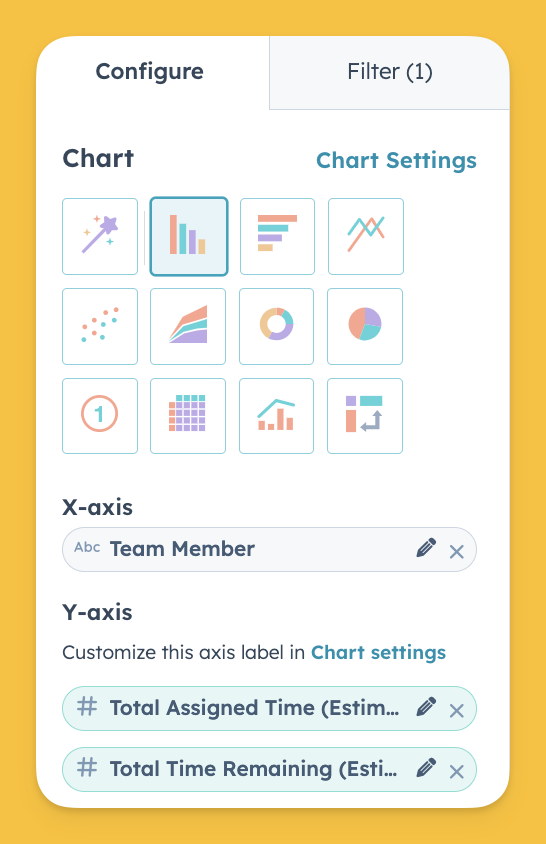Viewport: 546px width, 844px height.
Task: Choose the combination bar and line chart
Action: [x=277, y=416]
